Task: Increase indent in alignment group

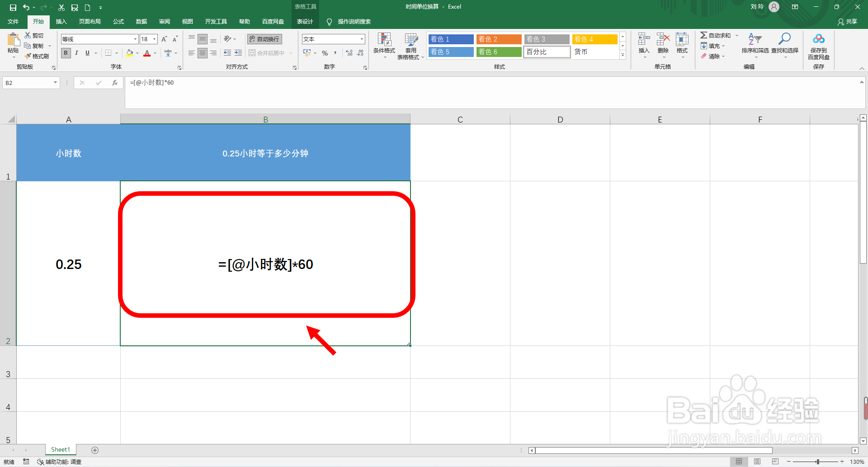Action: pos(238,53)
